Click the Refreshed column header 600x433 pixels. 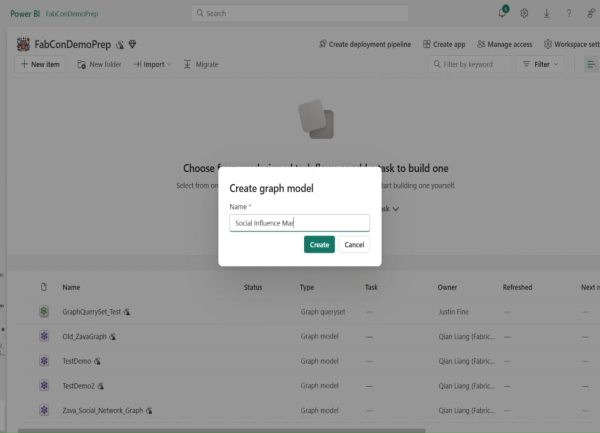tap(517, 287)
